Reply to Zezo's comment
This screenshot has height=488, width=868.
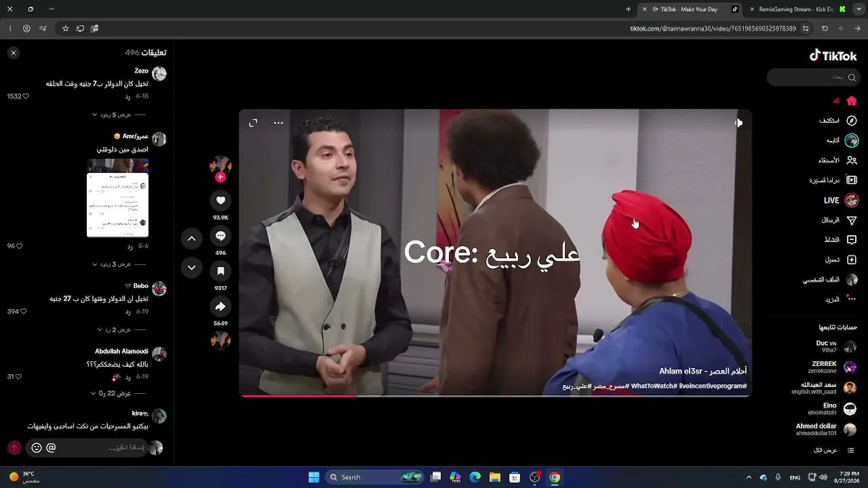click(127, 97)
